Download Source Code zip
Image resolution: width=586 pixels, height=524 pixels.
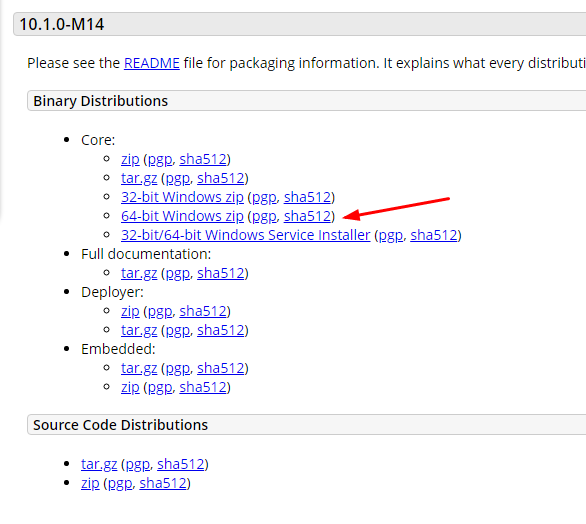pos(90,484)
